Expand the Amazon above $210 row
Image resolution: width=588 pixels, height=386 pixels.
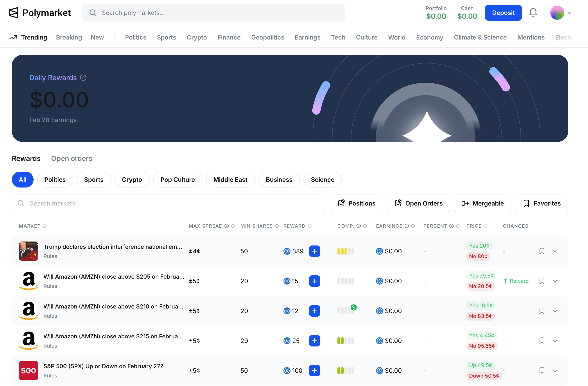coord(555,311)
